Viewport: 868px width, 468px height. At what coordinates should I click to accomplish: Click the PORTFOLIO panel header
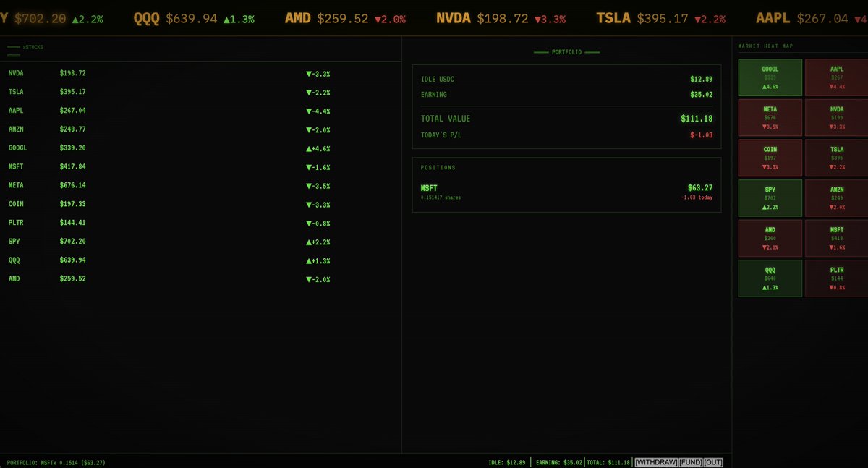[x=566, y=52]
